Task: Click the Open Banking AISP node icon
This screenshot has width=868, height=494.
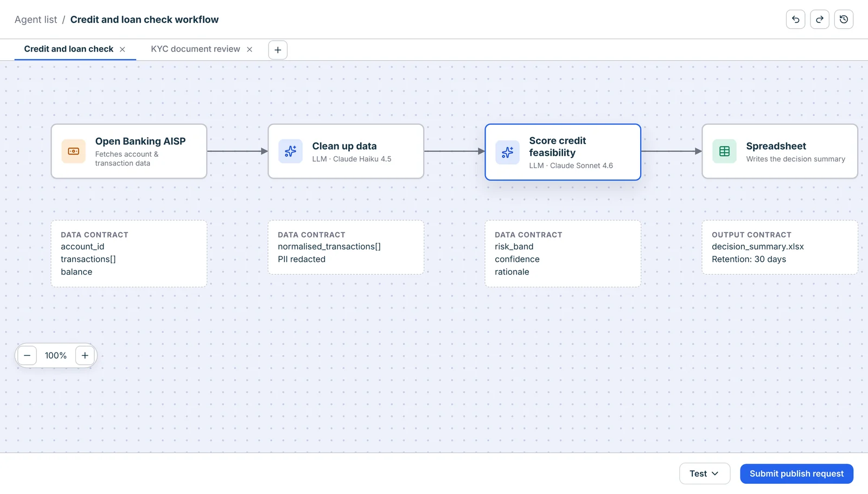Action: point(74,151)
